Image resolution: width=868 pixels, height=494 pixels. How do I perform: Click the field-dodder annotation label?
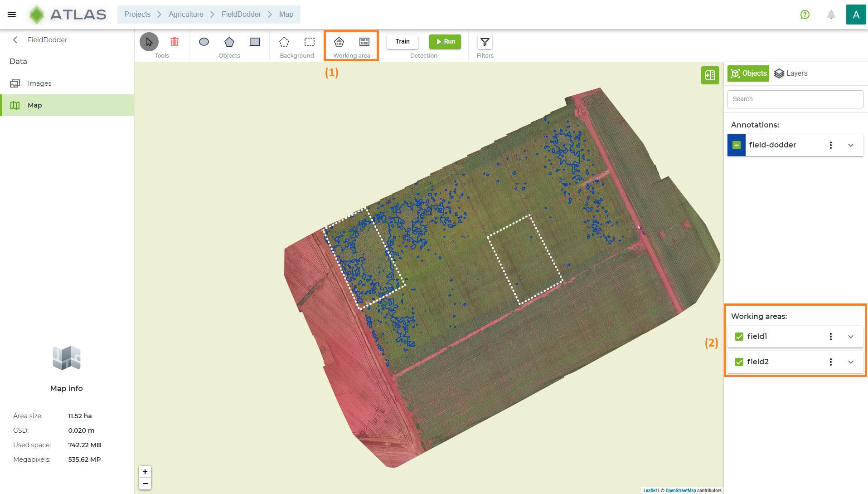772,145
